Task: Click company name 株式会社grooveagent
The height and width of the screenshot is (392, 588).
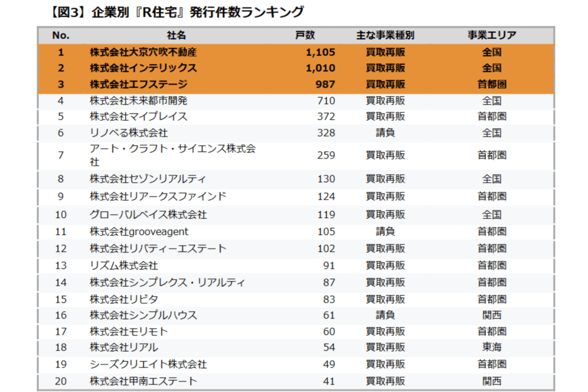Action: (x=139, y=232)
